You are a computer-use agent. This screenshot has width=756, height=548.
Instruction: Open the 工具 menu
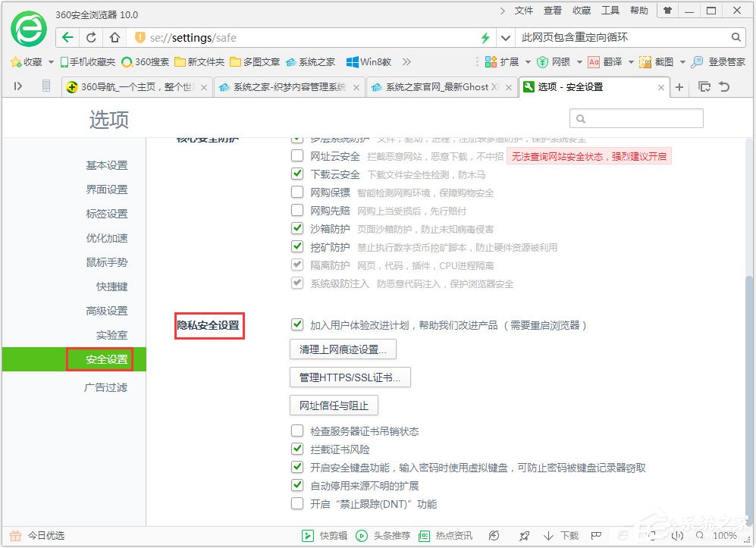pos(610,11)
